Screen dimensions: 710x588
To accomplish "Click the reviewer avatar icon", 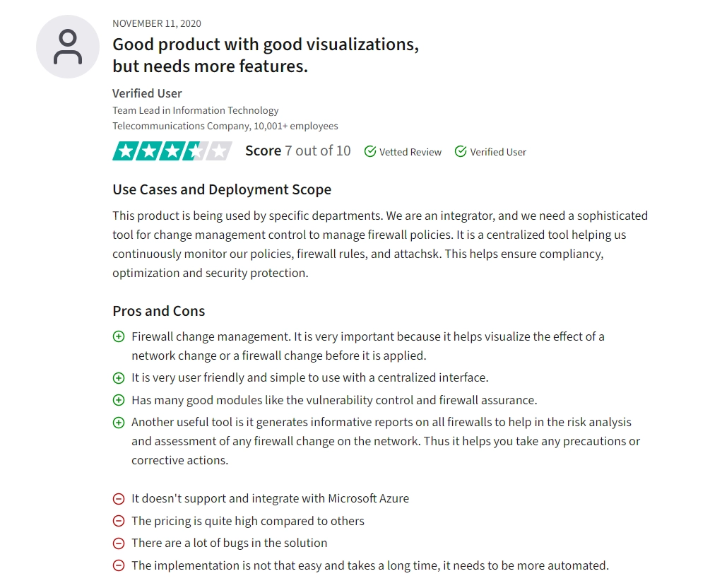I will point(68,47).
